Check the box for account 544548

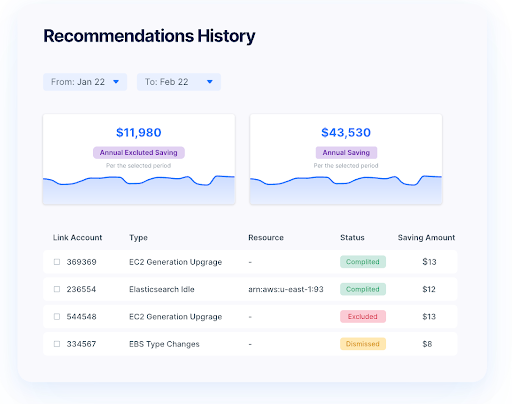pos(57,317)
